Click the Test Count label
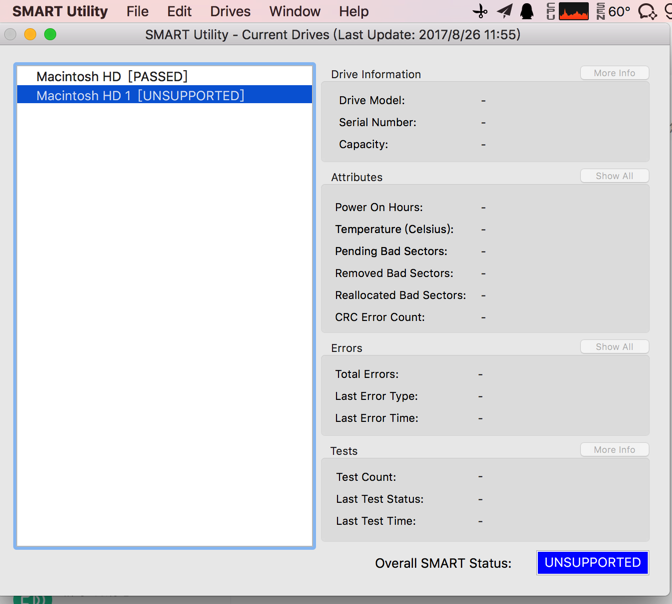672x604 pixels. 366,477
